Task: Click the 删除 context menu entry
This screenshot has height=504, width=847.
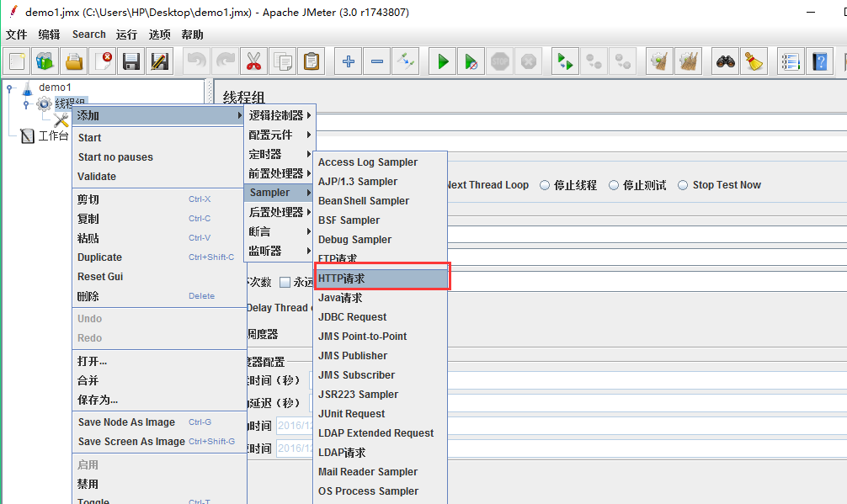Action: [158, 296]
